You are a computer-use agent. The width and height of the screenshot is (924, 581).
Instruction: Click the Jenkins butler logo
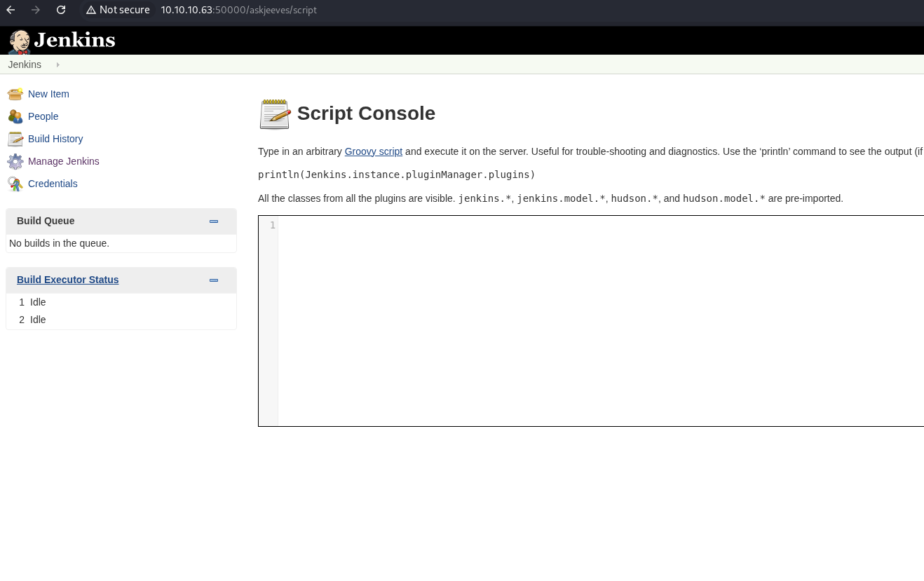[x=19, y=41]
